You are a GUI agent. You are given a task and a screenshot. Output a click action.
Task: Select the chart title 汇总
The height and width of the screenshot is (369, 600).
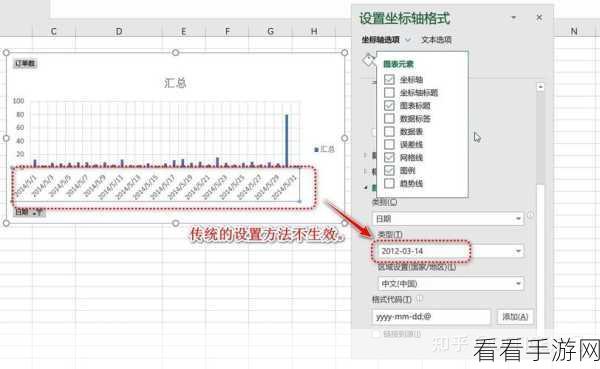pos(175,83)
